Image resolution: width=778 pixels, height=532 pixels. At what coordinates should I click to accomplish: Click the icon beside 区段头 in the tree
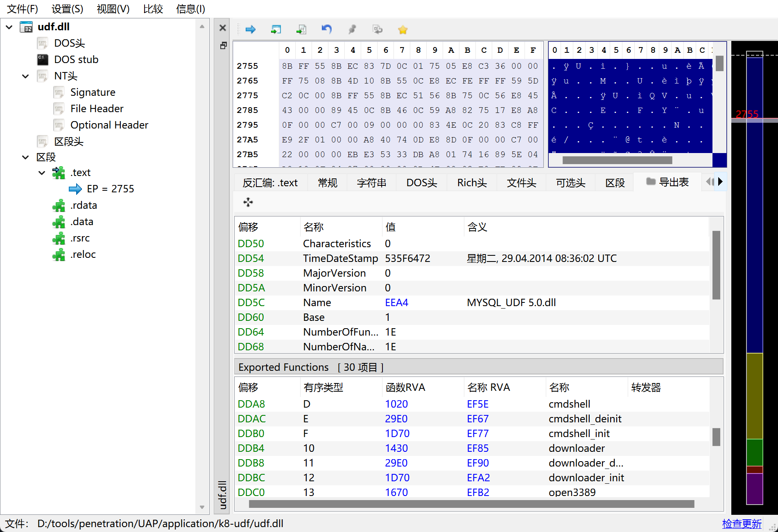[x=43, y=142]
